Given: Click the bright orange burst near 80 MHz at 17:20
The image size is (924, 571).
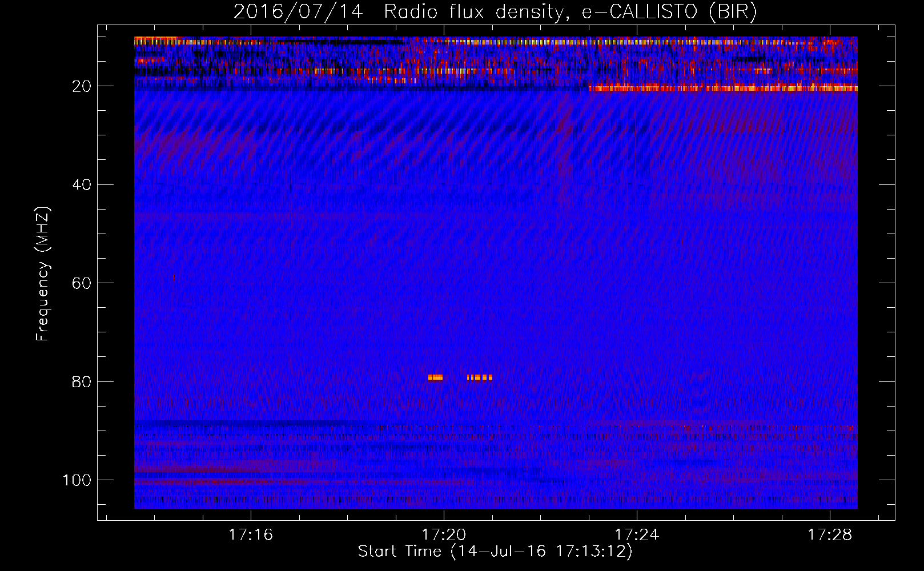Looking at the screenshot, I should point(435,377).
